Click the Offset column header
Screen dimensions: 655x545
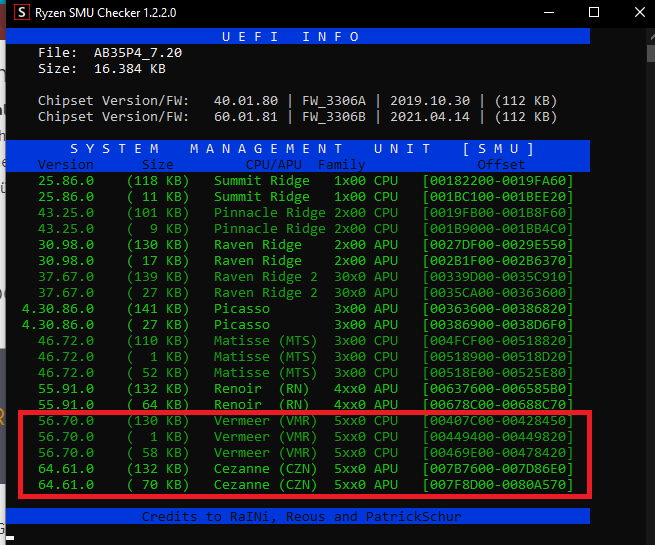(x=501, y=165)
